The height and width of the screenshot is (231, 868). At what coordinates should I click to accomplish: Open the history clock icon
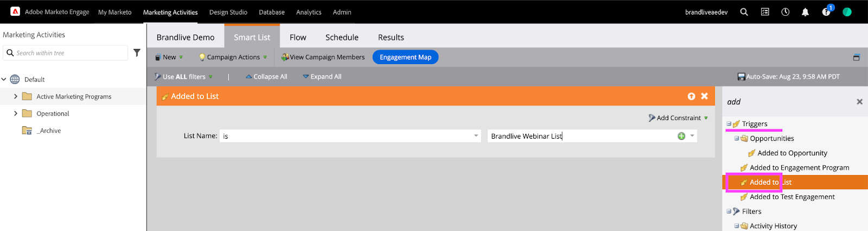tap(785, 12)
